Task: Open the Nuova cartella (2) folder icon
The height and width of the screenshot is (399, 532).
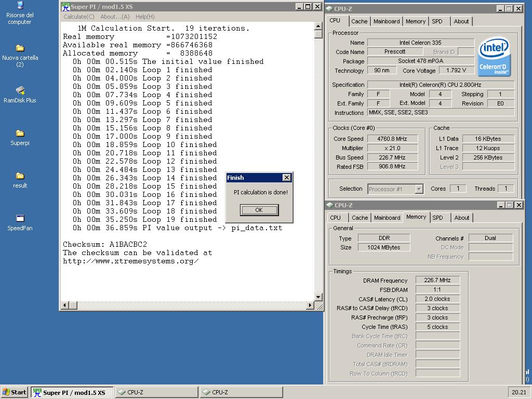Action: (x=20, y=56)
